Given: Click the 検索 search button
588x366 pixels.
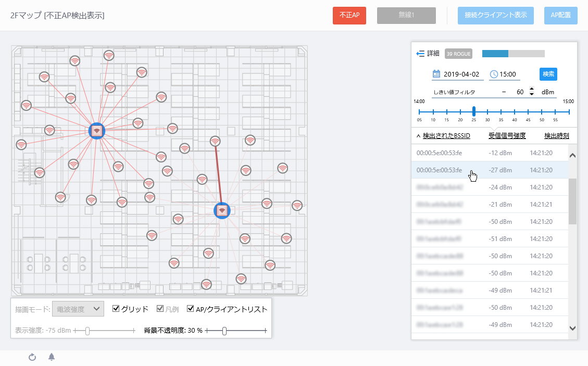Looking at the screenshot, I should [x=548, y=74].
